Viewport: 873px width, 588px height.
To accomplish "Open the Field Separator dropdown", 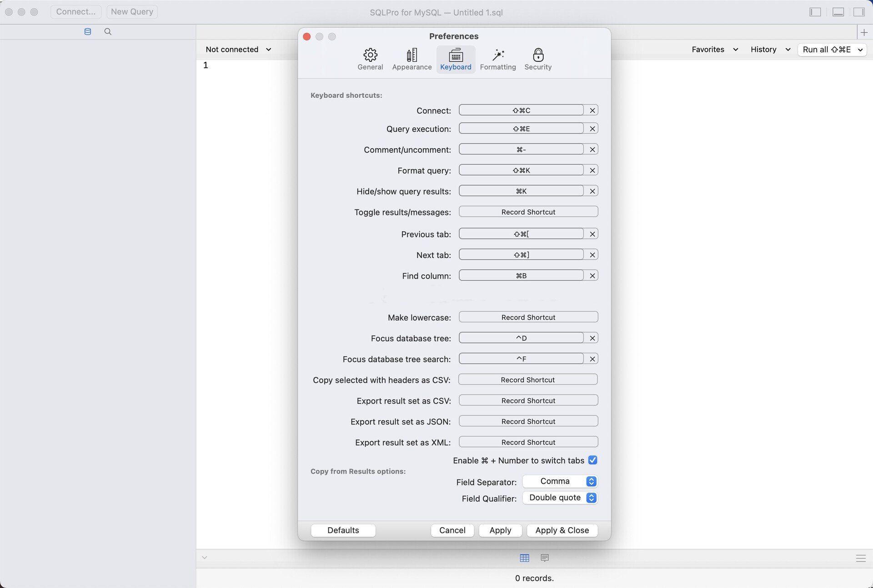I will click(560, 481).
